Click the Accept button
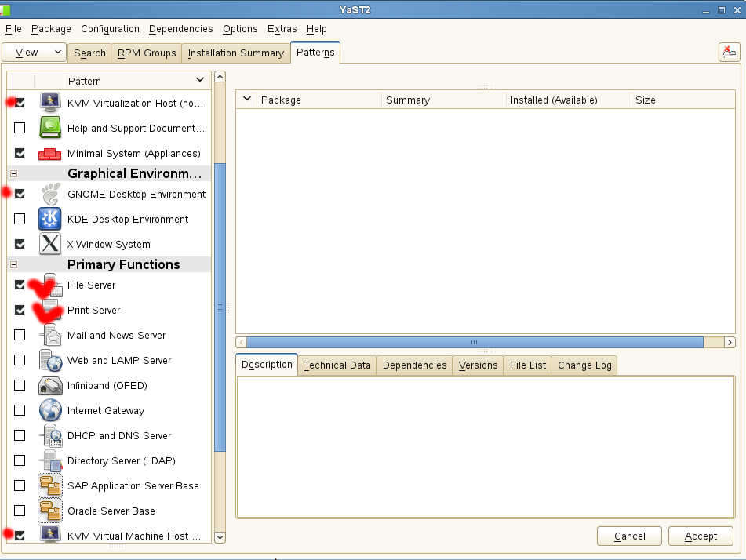 point(701,536)
